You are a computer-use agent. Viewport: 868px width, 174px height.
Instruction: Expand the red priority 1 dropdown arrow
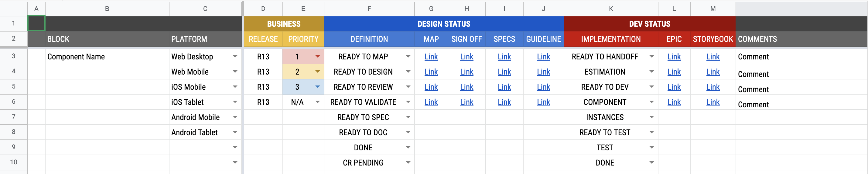[317, 57]
